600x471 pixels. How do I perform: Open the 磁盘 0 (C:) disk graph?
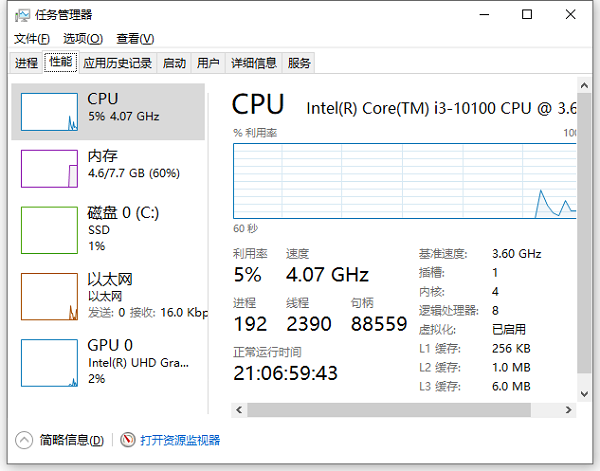[49, 226]
